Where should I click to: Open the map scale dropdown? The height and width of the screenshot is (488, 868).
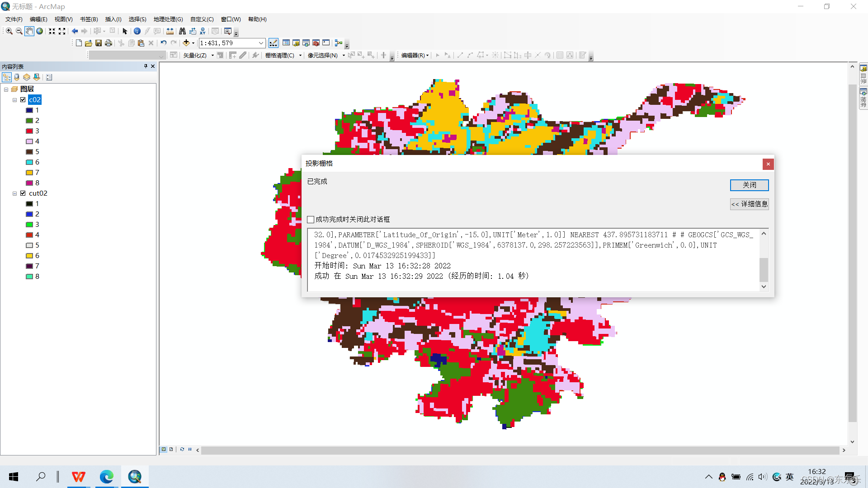coord(261,43)
